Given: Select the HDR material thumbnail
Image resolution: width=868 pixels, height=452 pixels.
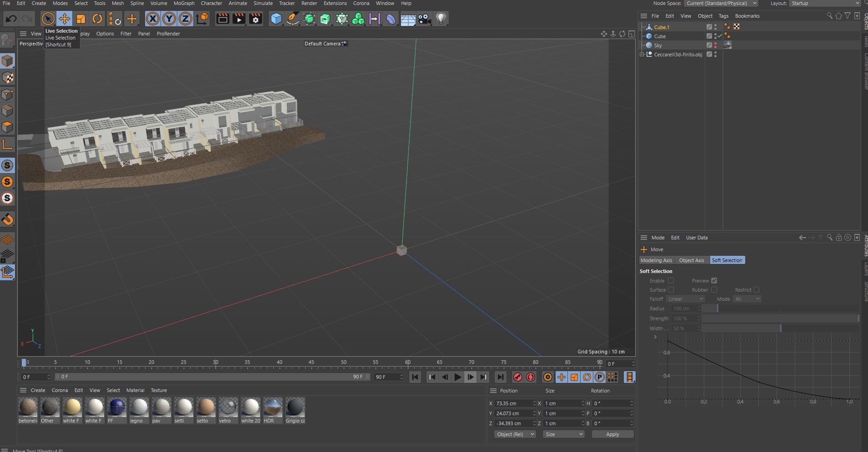Looking at the screenshot, I should pyautogui.click(x=273, y=407).
